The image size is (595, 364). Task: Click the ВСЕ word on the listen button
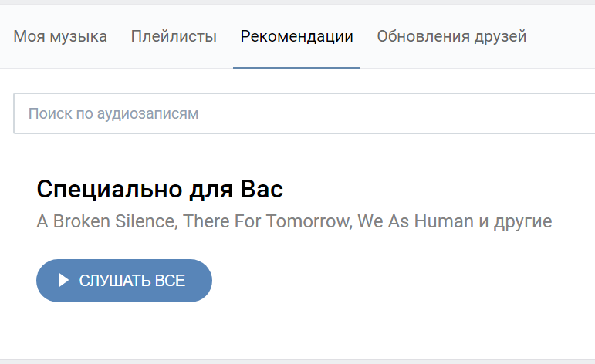[170, 281]
